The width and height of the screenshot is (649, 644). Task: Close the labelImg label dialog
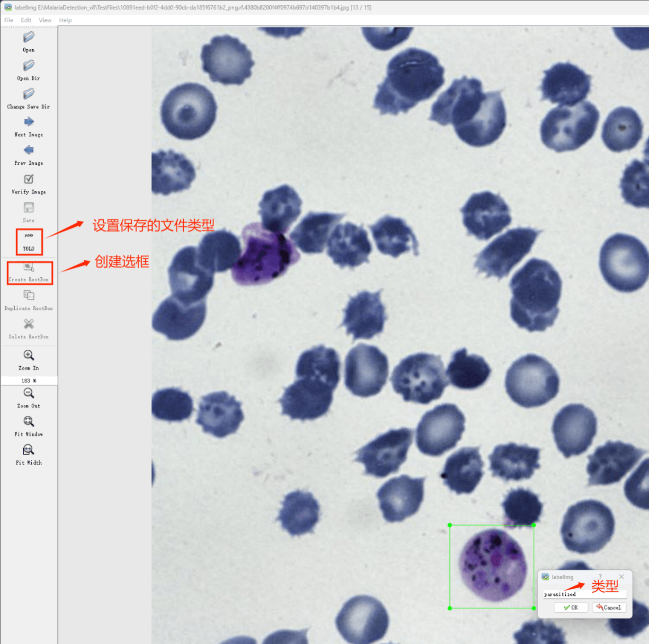[x=622, y=576]
